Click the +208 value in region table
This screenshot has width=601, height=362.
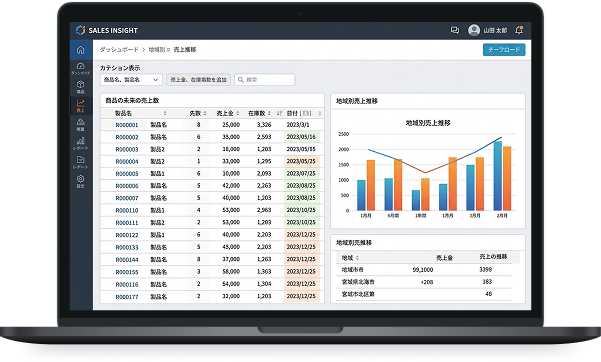pos(427,282)
